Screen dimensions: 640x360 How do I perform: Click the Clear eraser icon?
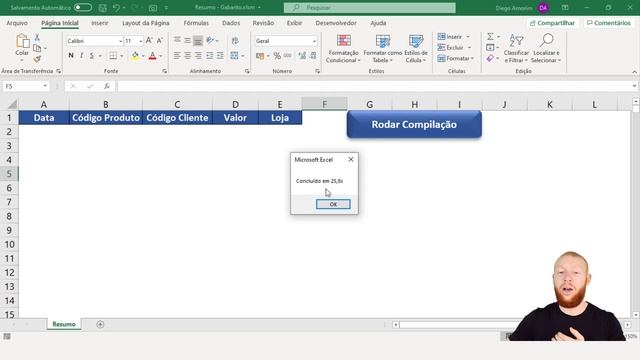tap(490, 59)
